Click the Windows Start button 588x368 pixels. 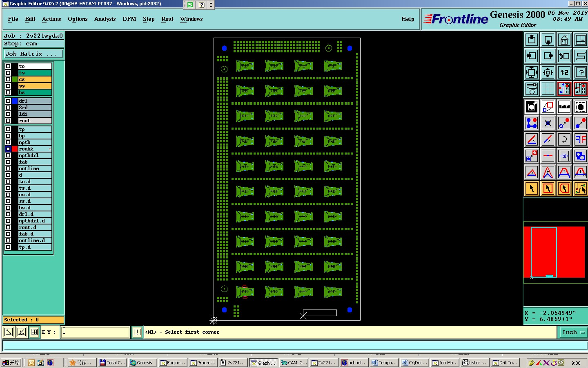(x=11, y=363)
